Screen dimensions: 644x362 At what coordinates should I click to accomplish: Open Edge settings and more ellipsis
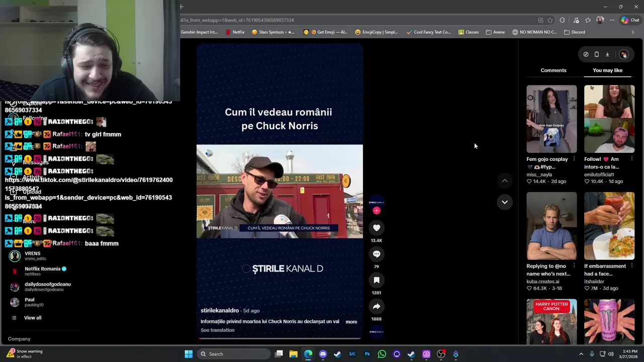[612, 20]
